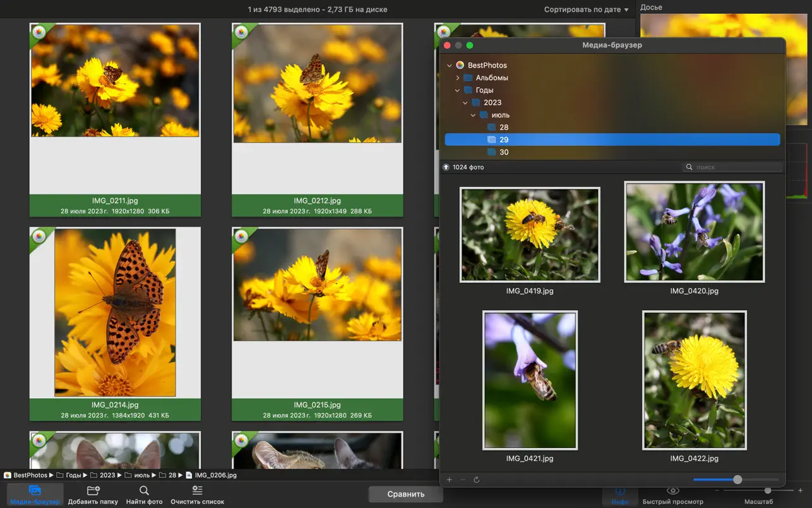Collapse the BestPhotos tree node
Viewport: 812px width, 508px height.
click(450, 65)
